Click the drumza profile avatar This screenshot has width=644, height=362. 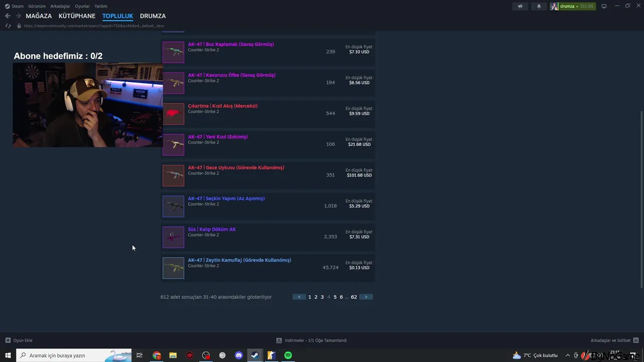click(x=554, y=6)
